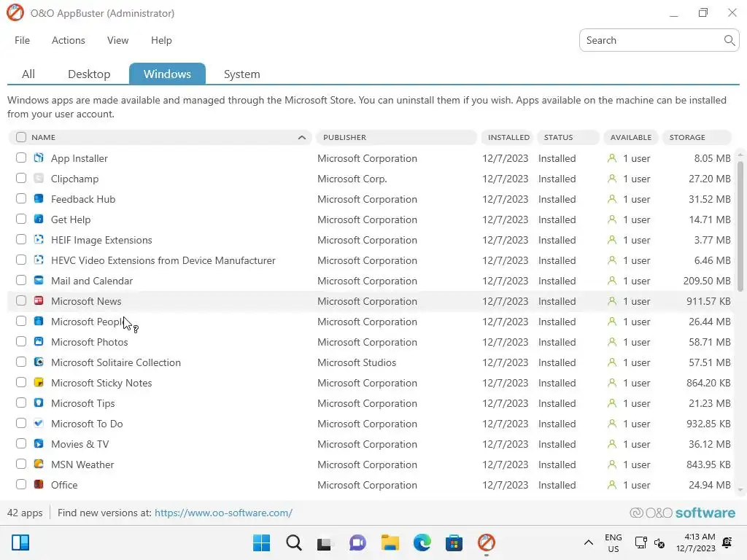Launch Microsoft Edge from taskbar
The height and width of the screenshot is (560, 747).
[422, 542]
